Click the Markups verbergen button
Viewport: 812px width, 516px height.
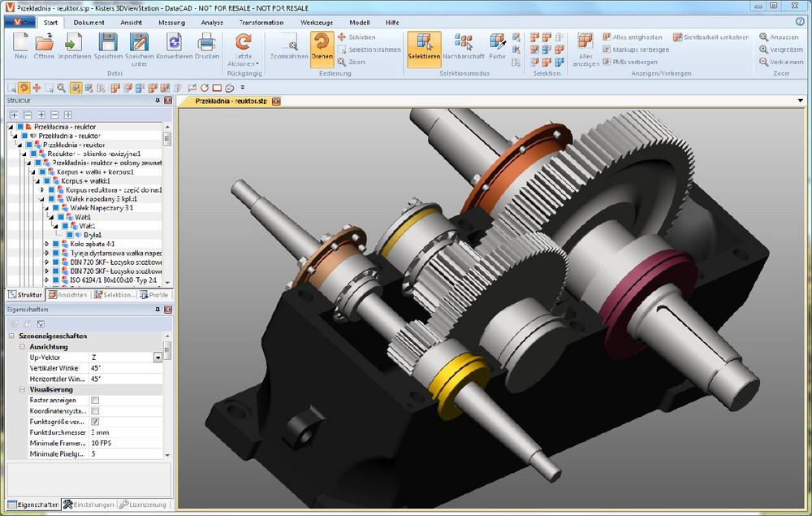pyautogui.click(x=636, y=50)
